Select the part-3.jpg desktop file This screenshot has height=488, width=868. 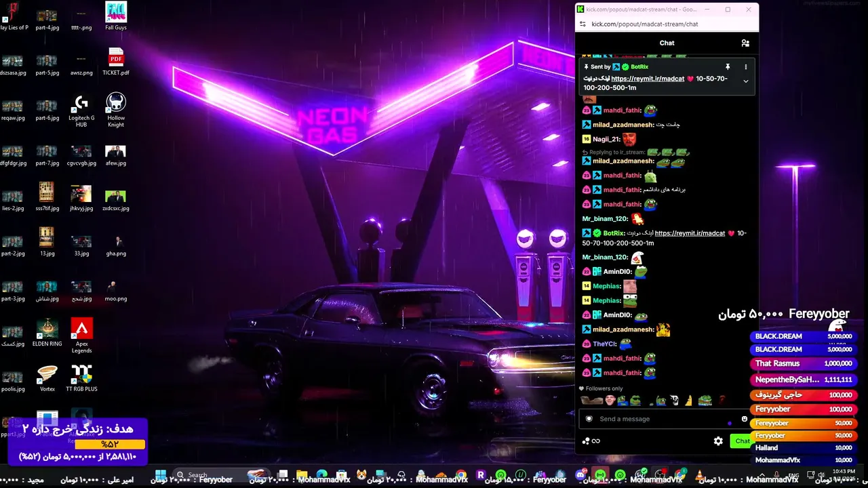[13, 291]
